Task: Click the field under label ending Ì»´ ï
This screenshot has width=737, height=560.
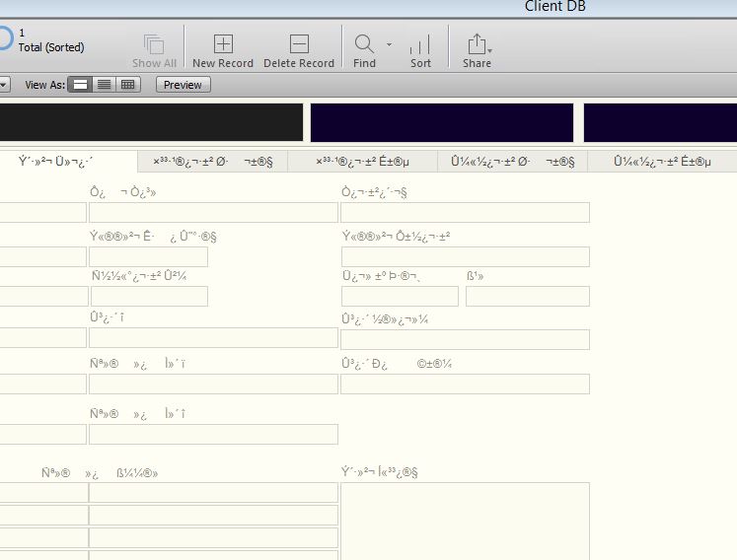Action: (x=213, y=384)
